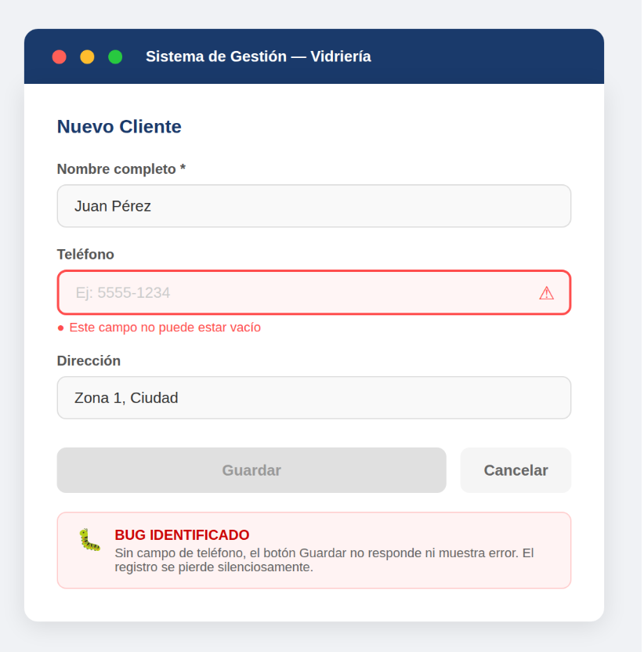Click the warning triangle icon in Teléfono field

(548, 295)
